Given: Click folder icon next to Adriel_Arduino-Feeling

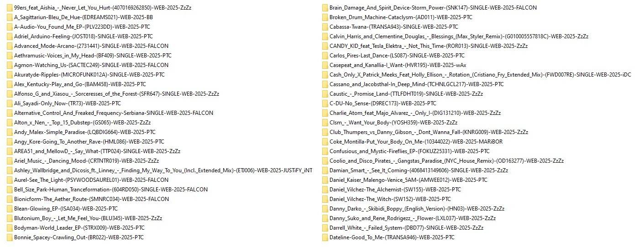Looking at the screenshot, I should click(x=10, y=36).
